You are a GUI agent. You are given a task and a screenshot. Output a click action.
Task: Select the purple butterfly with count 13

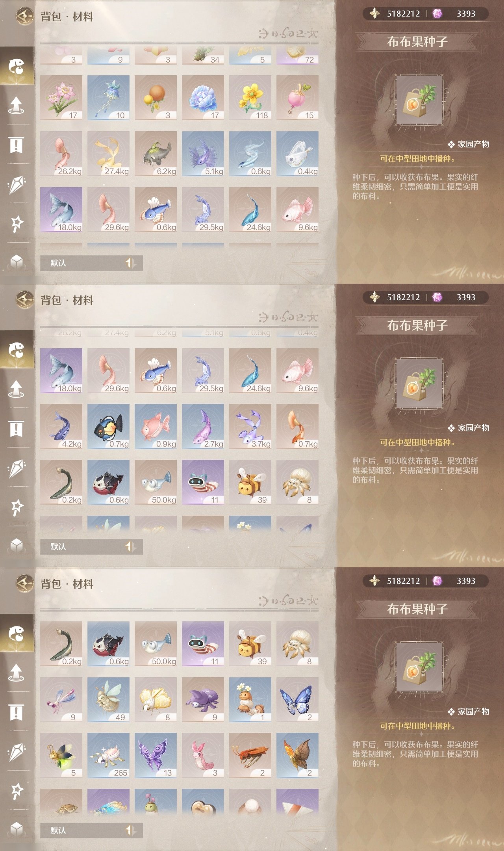tap(156, 755)
